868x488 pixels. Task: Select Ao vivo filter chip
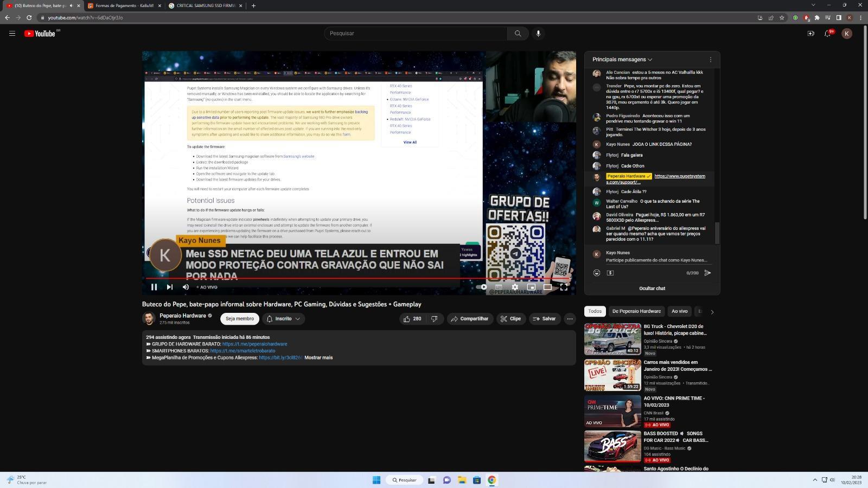click(x=679, y=311)
